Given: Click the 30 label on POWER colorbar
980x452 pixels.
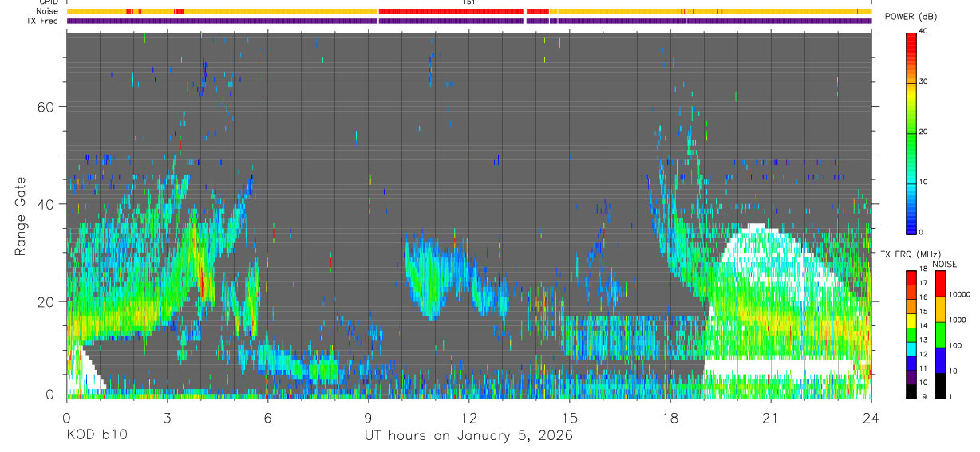Looking at the screenshot, I should coord(923,82).
